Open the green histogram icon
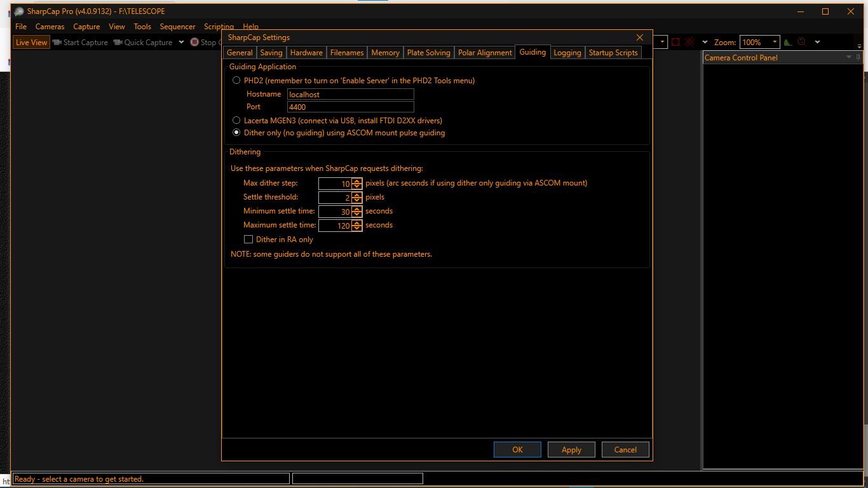Image resolution: width=868 pixels, height=488 pixels. click(788, 43)
